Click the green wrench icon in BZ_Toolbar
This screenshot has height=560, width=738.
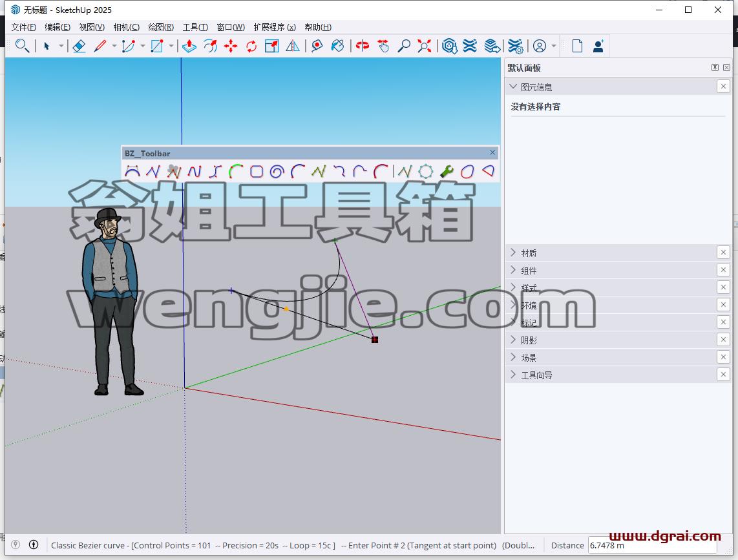(x=447, y=171)
